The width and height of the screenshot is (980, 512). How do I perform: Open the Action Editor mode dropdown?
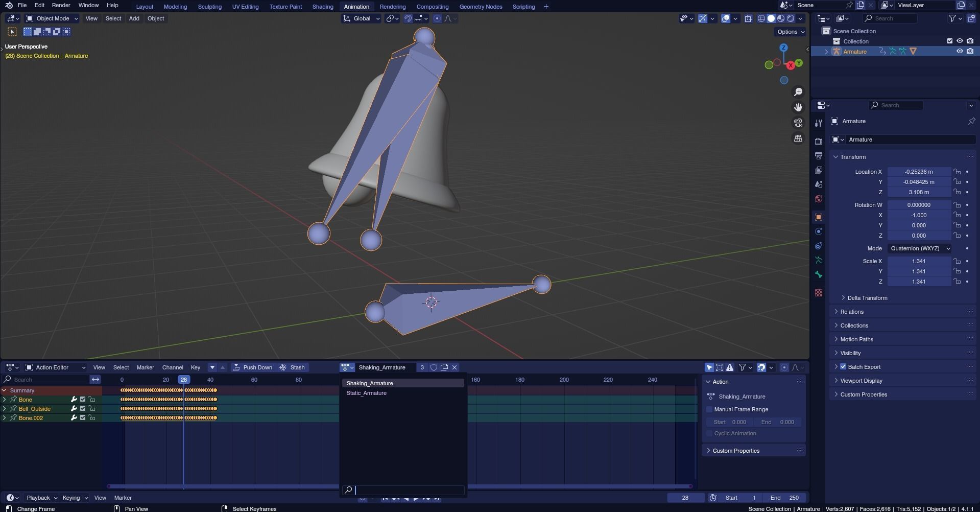[x=56, y=367]
